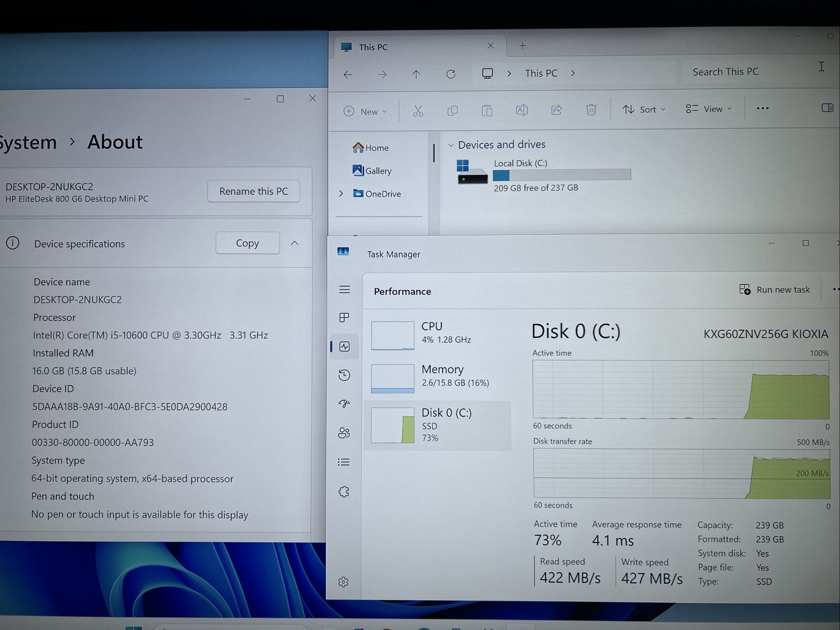Select Gallery in File Explorer navigation pane
840x630 pixels.
(372, 171)
